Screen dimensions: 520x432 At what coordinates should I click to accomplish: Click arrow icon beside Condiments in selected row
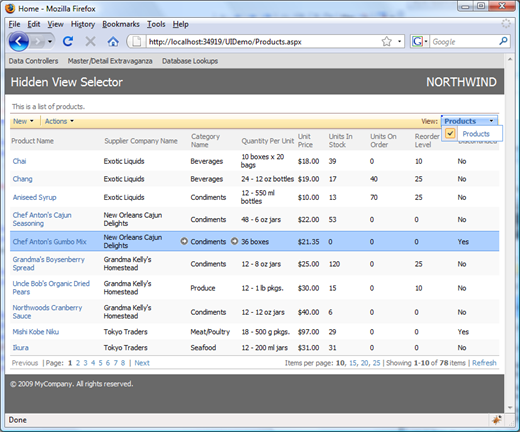point(184,241)
